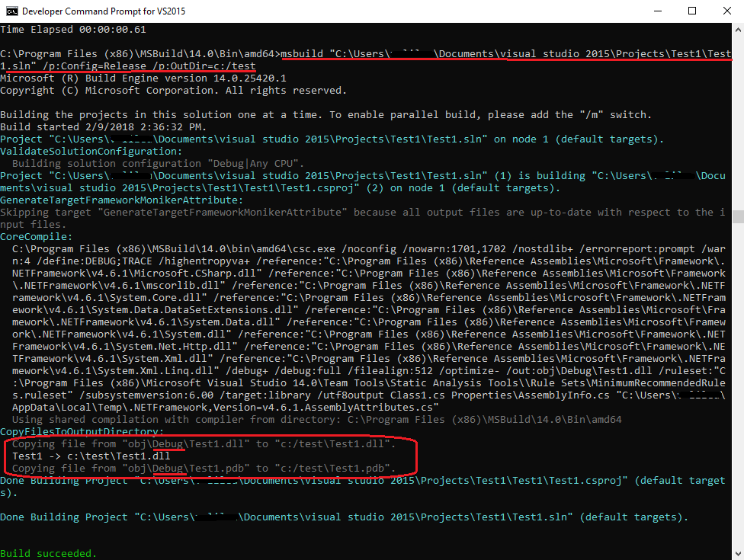Click the 'Build succeeded.' message
The width and height of the screenshot is (744, 560).
[x=48, y=553]
